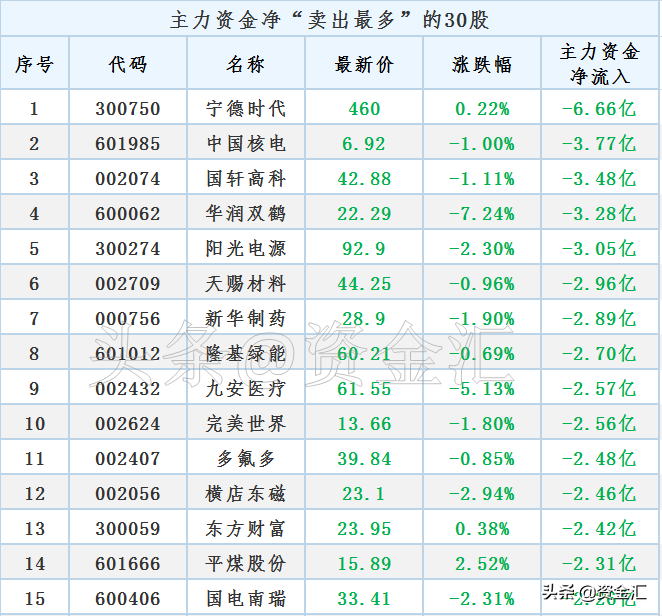Select stock code 000756
This screenshot has height=616, width=662.
coord(128,319)
